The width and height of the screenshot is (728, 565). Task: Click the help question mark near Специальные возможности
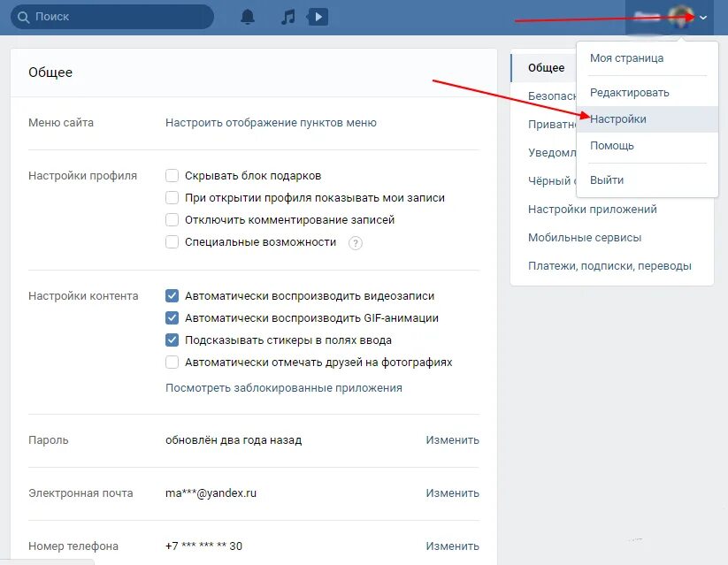pyautogui.click(x=356, y=243)
